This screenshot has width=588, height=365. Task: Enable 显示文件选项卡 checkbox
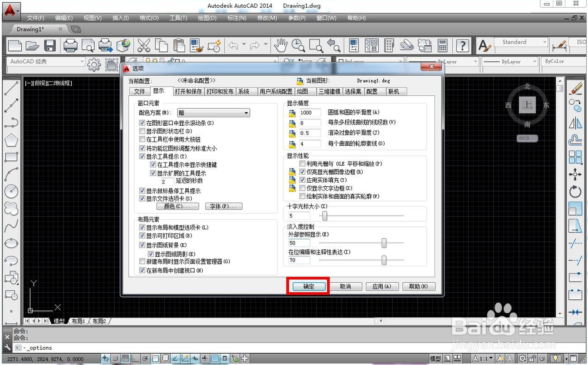point(142,198)
